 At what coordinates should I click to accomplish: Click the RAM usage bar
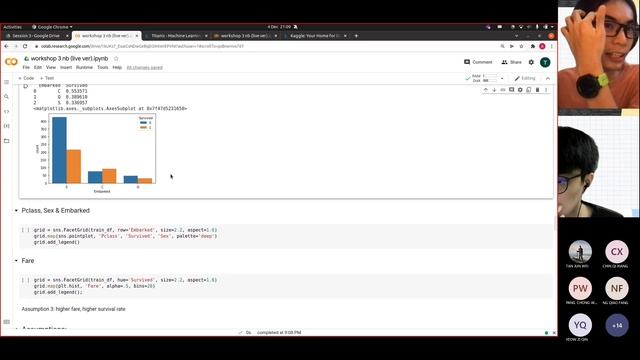click(x=490, y=76)
